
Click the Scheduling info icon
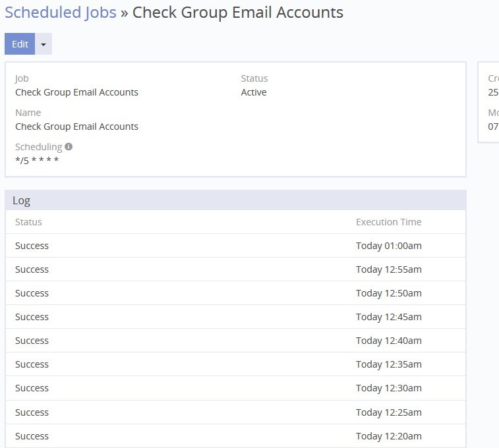click(x=69, y=147)
